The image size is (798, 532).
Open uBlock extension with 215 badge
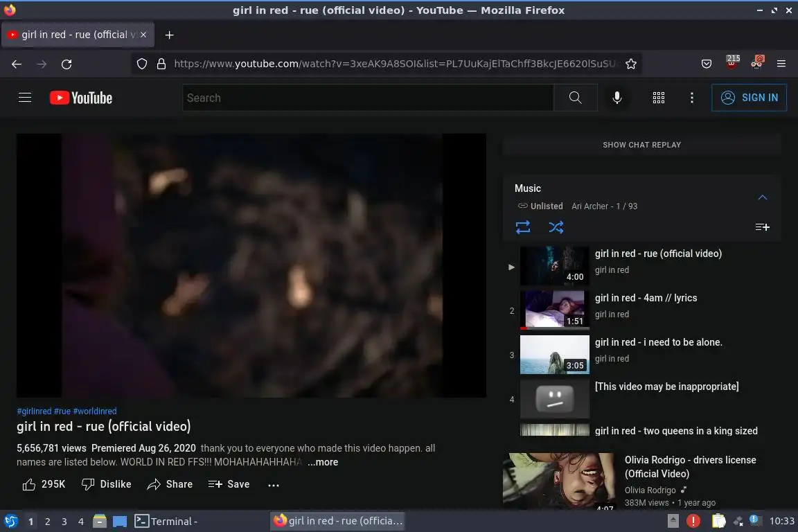[732, 62]
